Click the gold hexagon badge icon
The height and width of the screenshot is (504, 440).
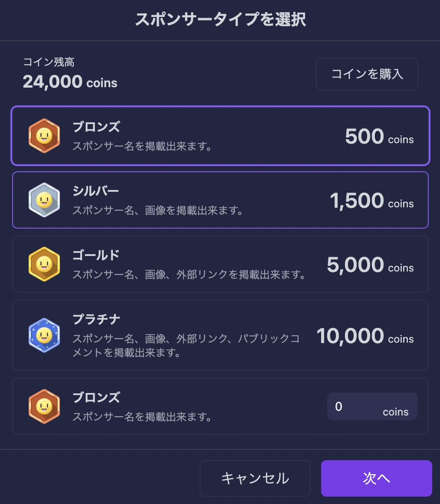click(44, 264)
